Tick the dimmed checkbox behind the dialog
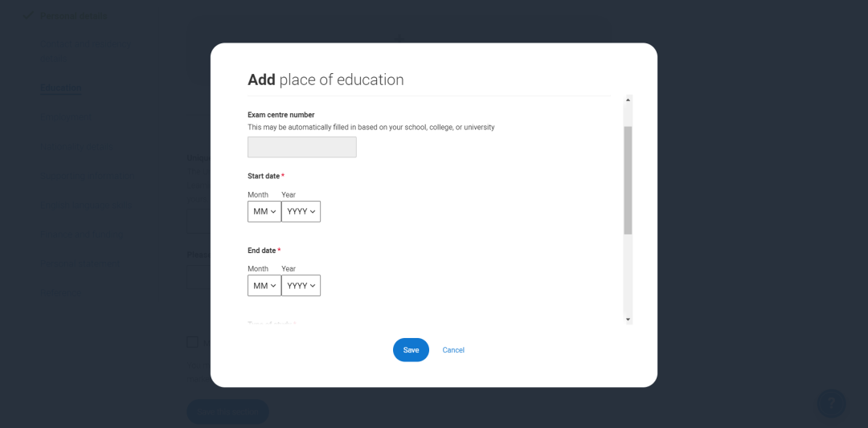868x428 pixels. 193,342
